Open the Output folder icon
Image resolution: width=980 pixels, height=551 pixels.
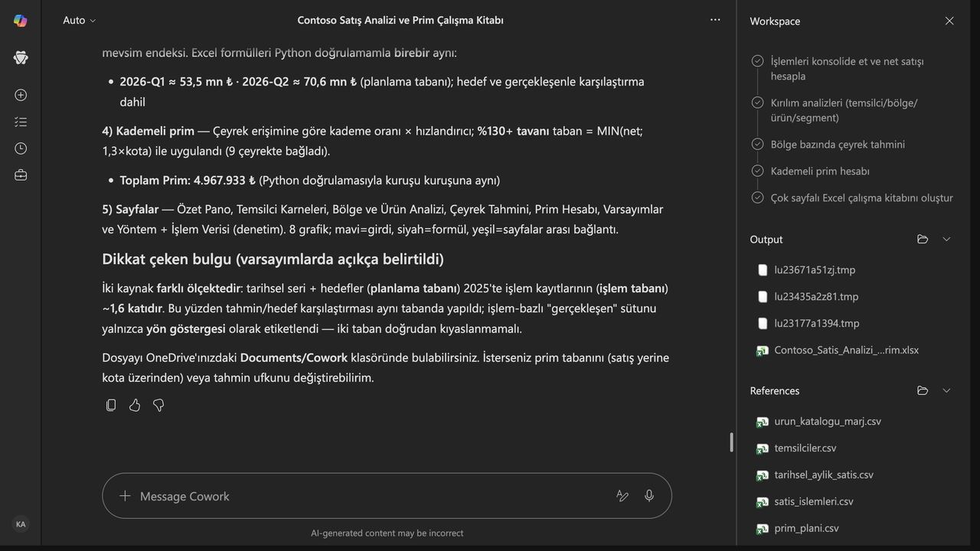point(923,240)
